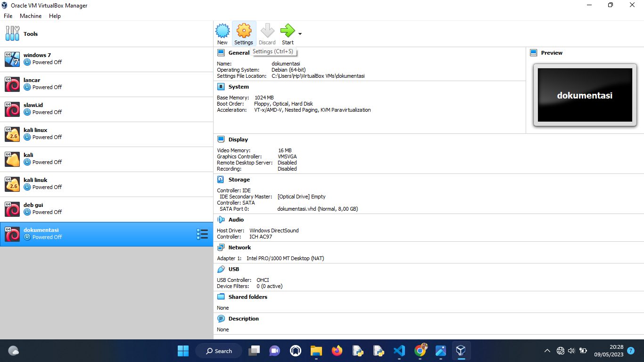This screenshot has width=644, height=362.
Task: Open the dokumentasi machine tools menu icon
Action: [x=202, y=234]
